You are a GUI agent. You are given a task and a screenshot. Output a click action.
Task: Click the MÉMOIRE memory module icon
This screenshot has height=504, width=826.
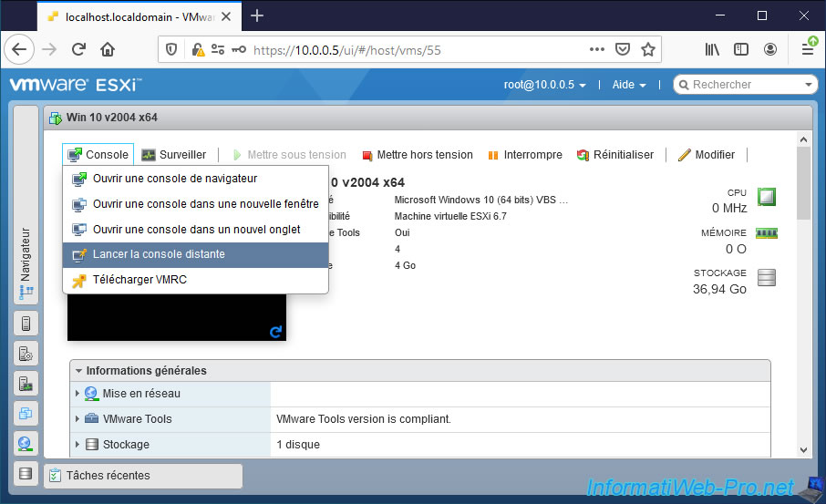[x=767, y=233]
